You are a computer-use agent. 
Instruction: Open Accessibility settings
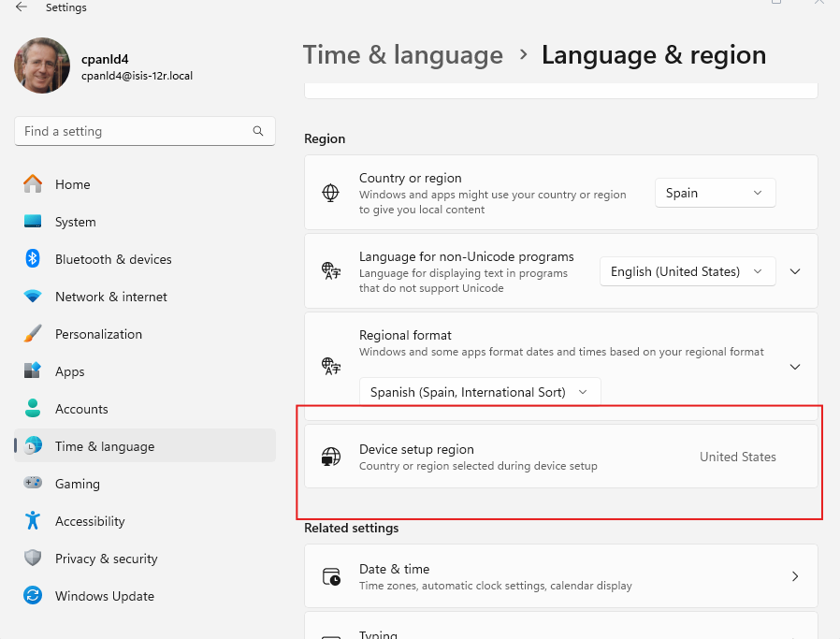tap(145, 521)
